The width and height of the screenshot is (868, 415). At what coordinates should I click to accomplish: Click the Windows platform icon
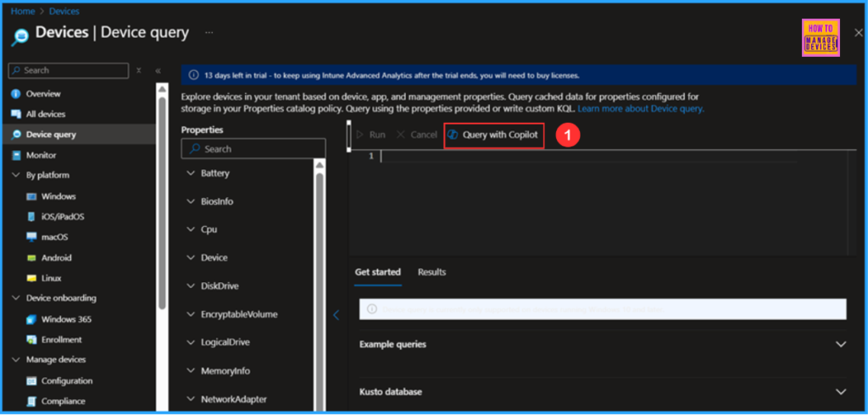point(31,196)
